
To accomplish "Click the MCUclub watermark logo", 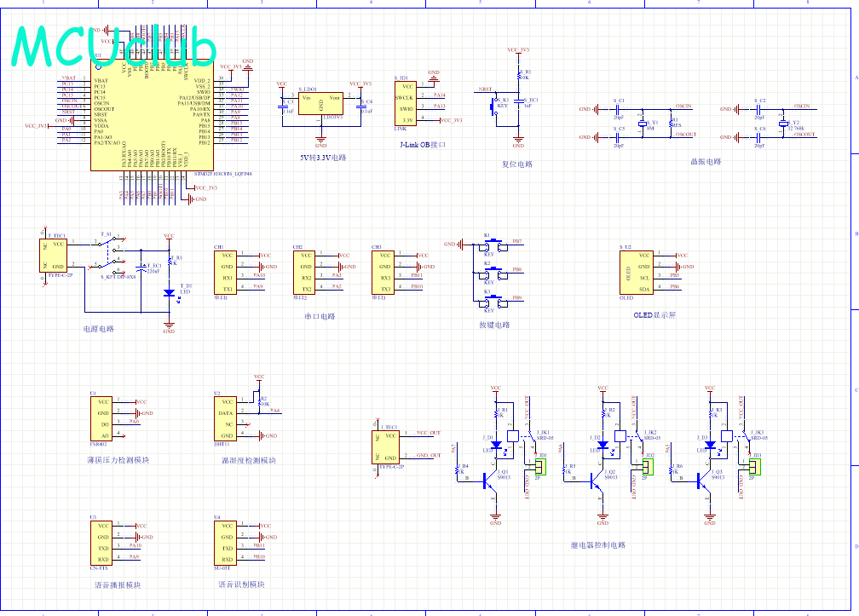I will pyautogui.click(x=114, y=49).
